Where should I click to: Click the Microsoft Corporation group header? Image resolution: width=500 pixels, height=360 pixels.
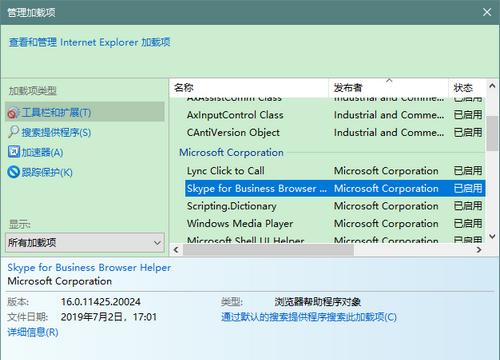(231, 153)
